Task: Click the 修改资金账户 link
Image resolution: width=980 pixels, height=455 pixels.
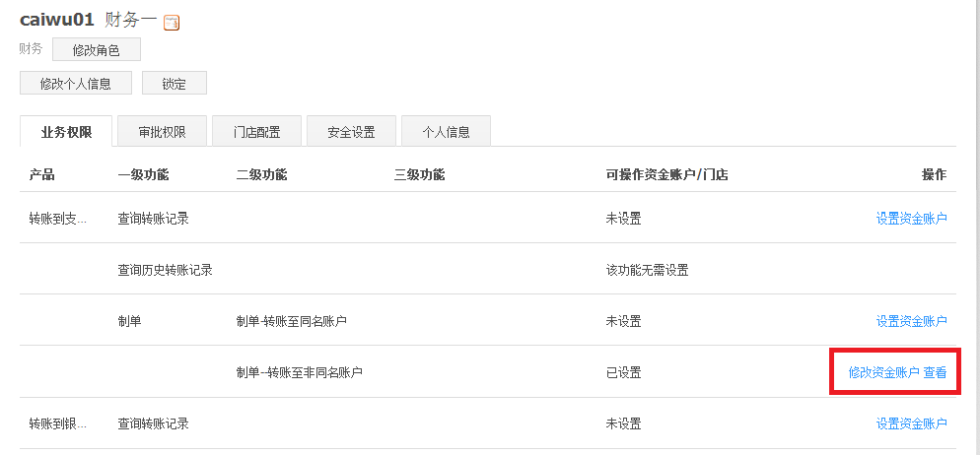Action: pyautogui.click(x=883, y=372)
